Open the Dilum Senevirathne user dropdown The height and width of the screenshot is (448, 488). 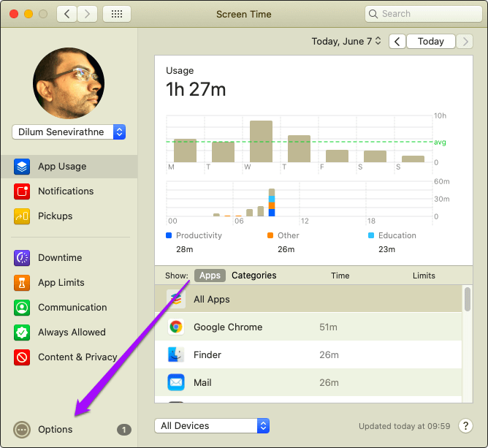tap(69, 132)
